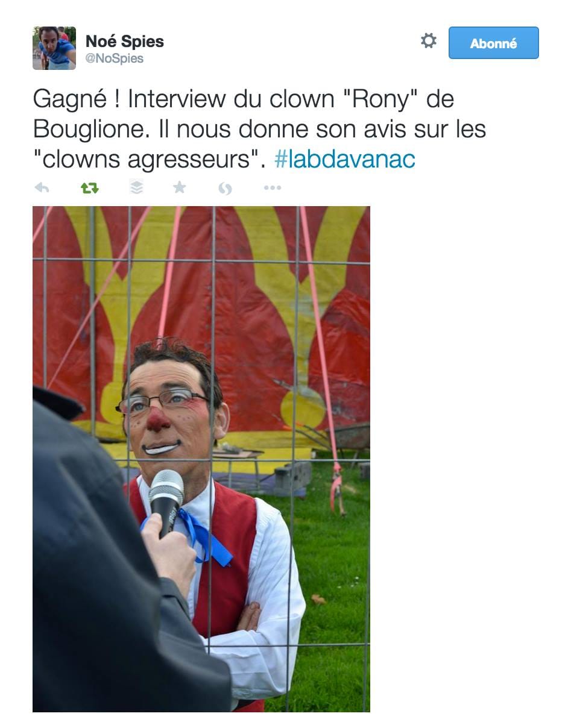Click the swirl share icon beside the star

click(x=225, y=188)
